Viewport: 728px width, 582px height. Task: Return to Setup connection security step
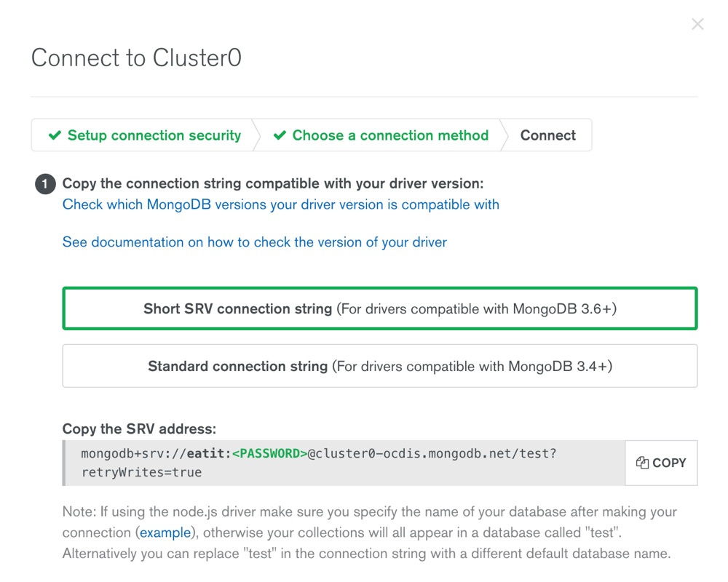153,135
